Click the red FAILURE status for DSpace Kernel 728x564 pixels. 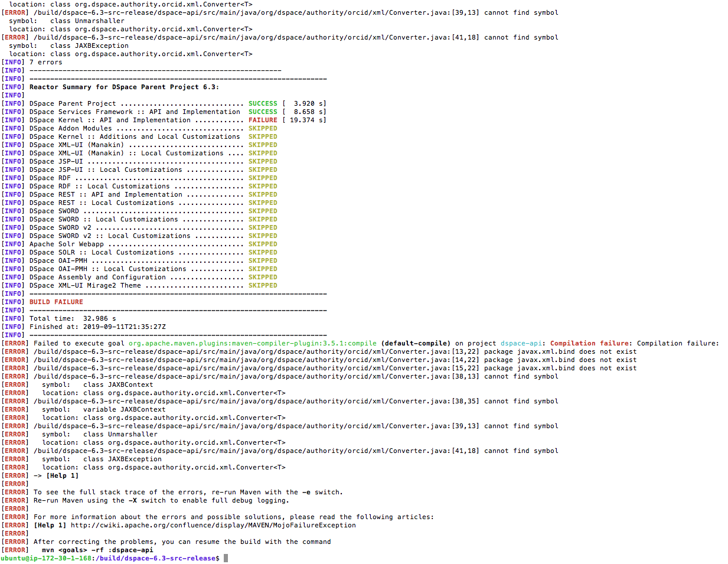(x=263, y=120)
